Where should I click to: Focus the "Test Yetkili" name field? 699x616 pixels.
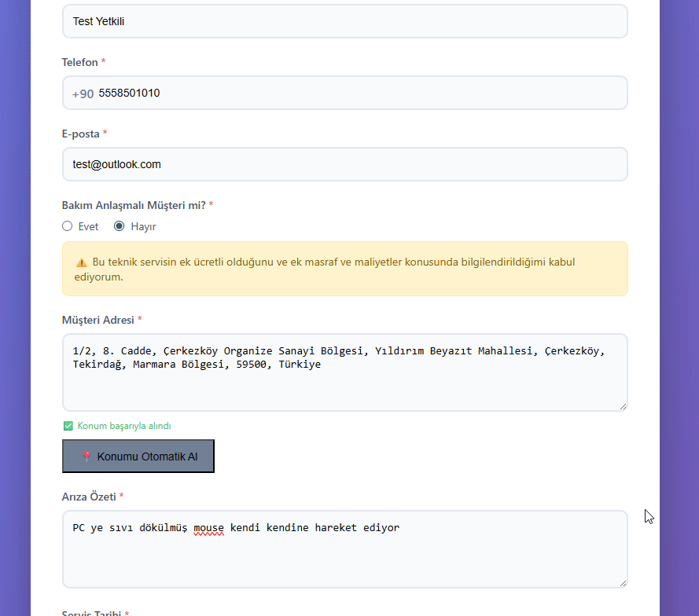[x=344, y=21]
